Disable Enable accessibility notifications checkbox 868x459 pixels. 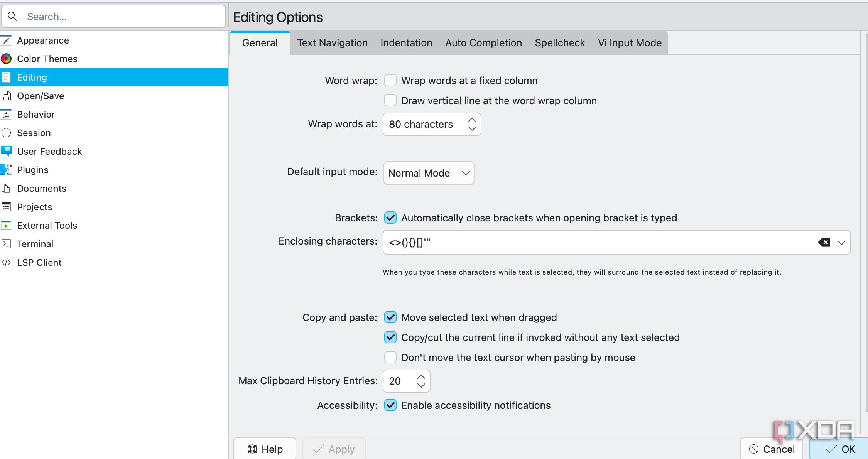(390, 405)
